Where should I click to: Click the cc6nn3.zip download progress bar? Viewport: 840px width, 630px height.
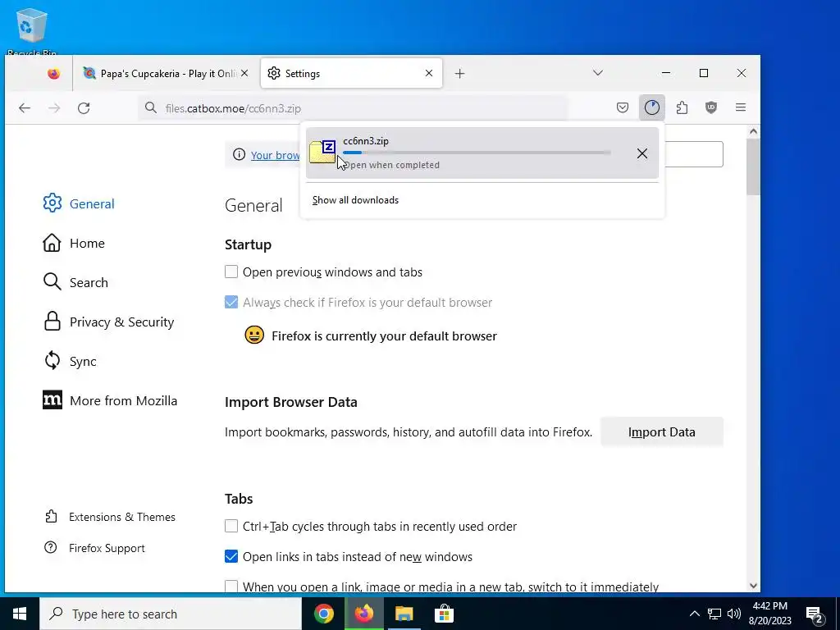click(477, 153)
